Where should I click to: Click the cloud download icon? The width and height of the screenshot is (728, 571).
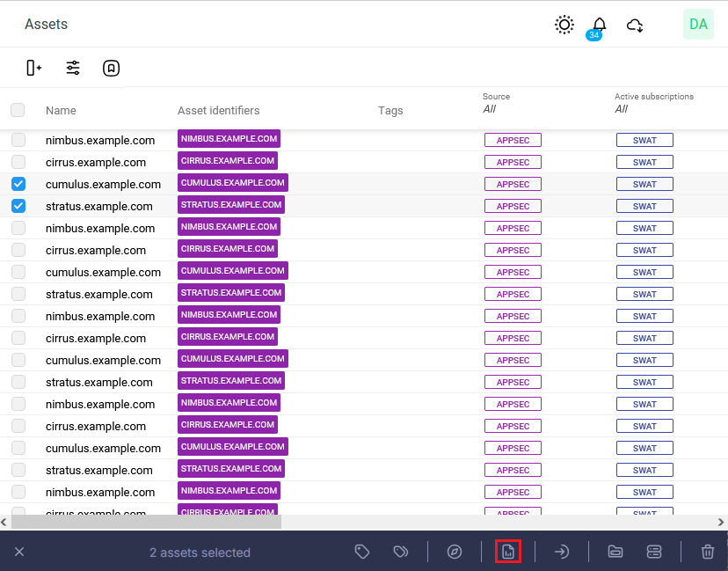pyautogui.click(x=635, y=26)
